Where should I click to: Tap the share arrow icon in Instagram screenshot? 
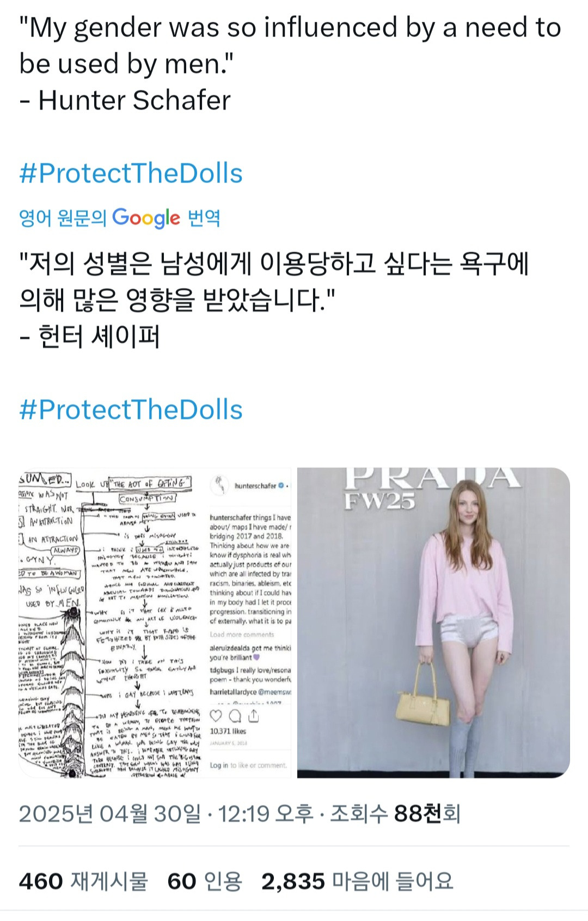click(254, 716)
